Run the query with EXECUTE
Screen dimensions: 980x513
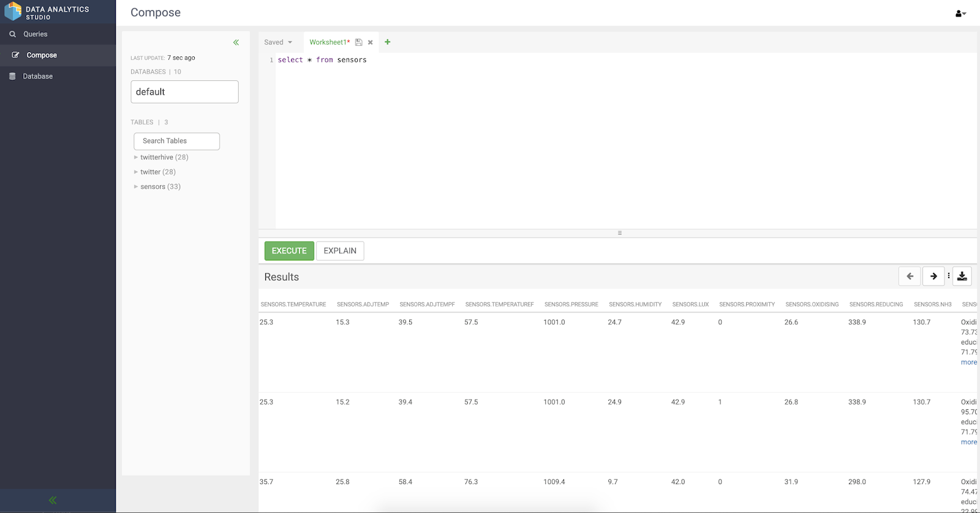[x=289, y=251]
